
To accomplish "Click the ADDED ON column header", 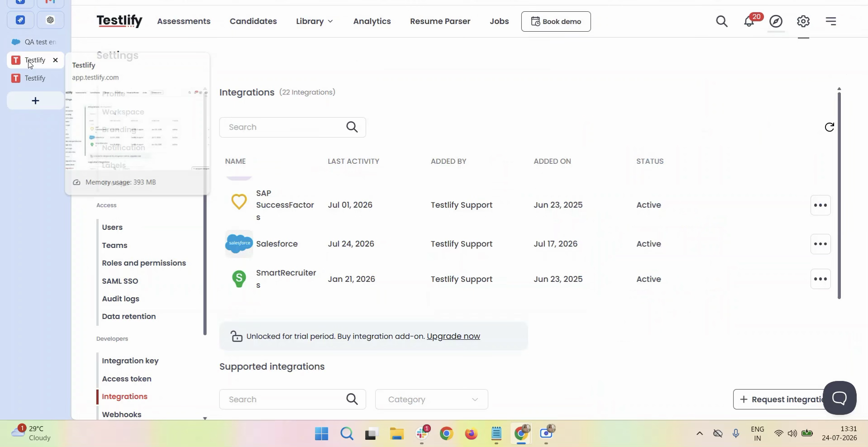I will [552, 161].
